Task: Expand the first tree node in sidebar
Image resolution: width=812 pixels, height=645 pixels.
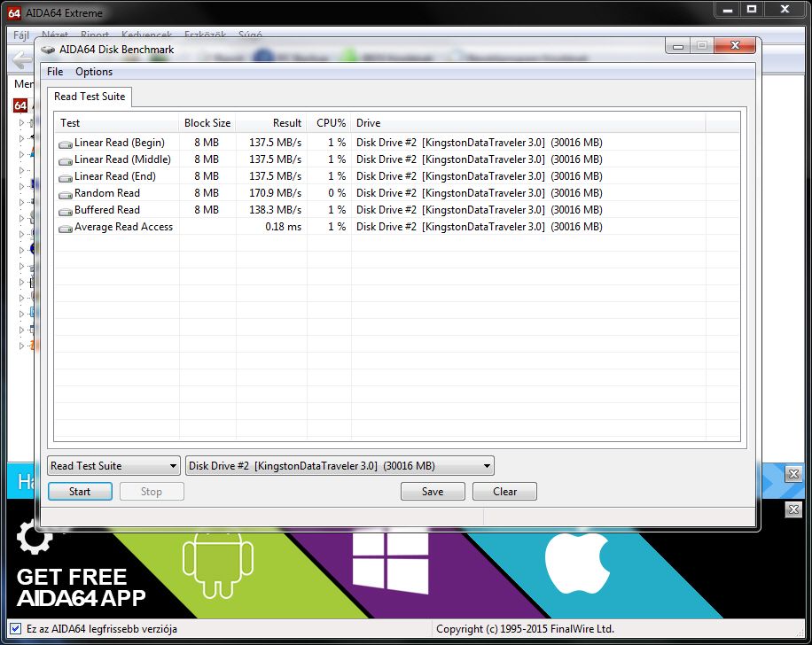Action: tap(21, 122)
